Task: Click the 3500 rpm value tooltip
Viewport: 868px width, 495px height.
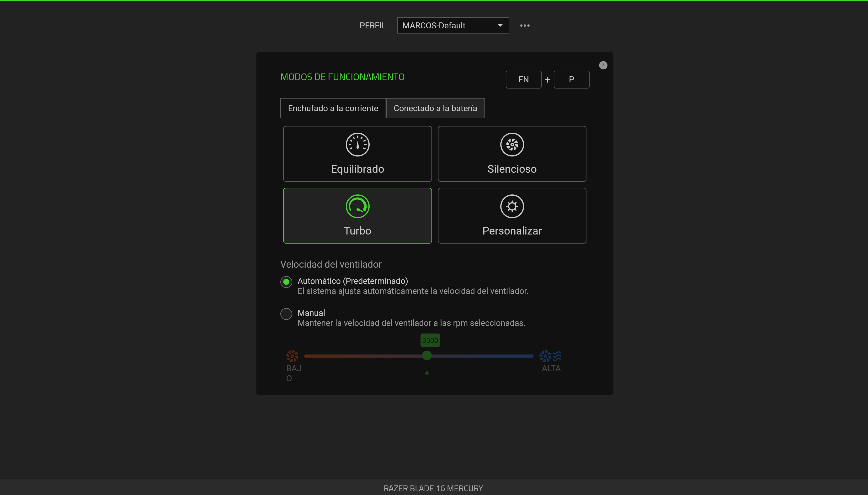Action: coord(430,340)
